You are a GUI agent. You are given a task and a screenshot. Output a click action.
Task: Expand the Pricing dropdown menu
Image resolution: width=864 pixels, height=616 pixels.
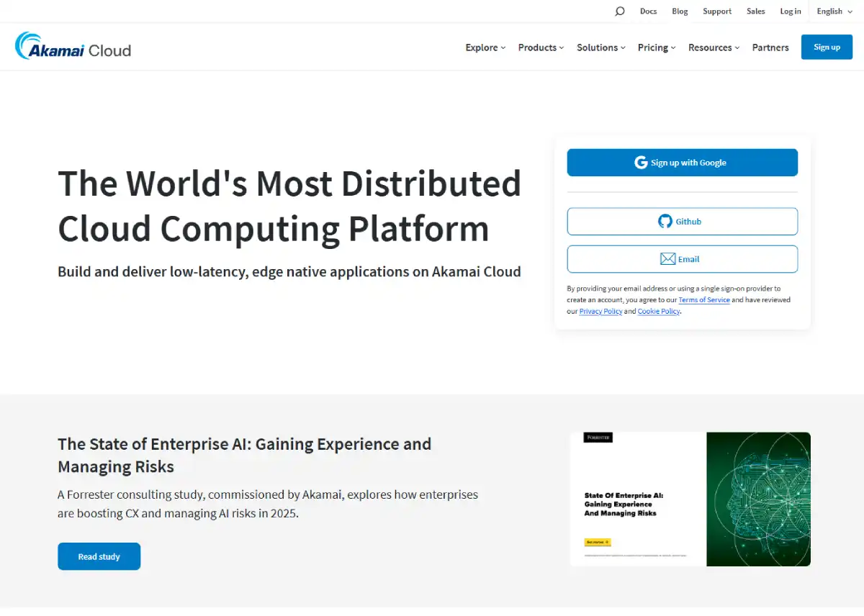[657, 47]
